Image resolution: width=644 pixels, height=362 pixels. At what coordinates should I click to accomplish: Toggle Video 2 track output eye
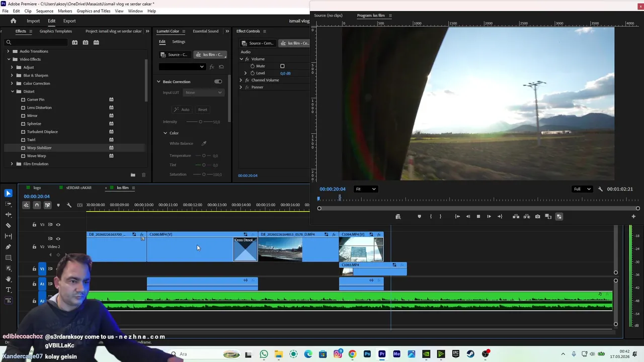click(x=58, y=239)
